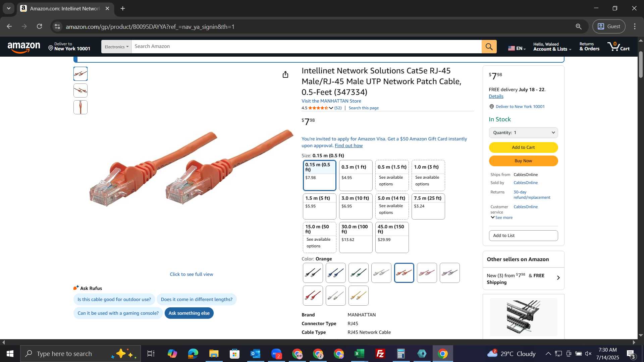Click Search this page link

pos(364,108)
